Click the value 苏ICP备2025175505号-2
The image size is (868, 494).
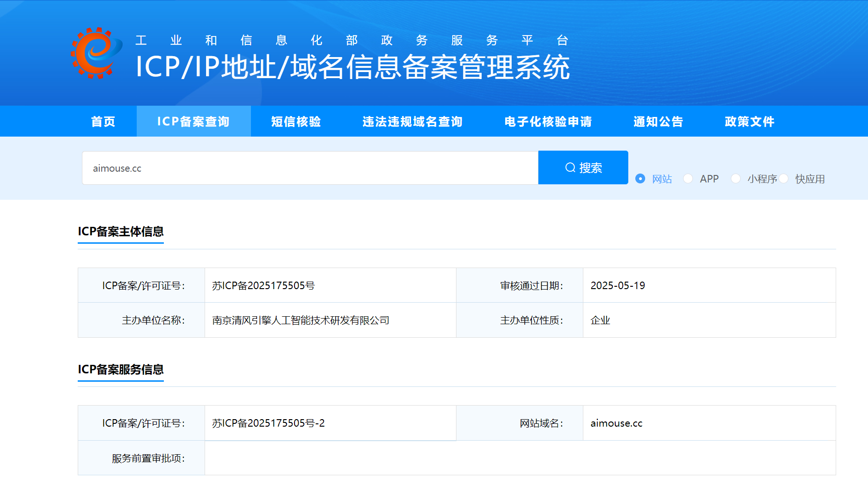[x=268, y=423]
